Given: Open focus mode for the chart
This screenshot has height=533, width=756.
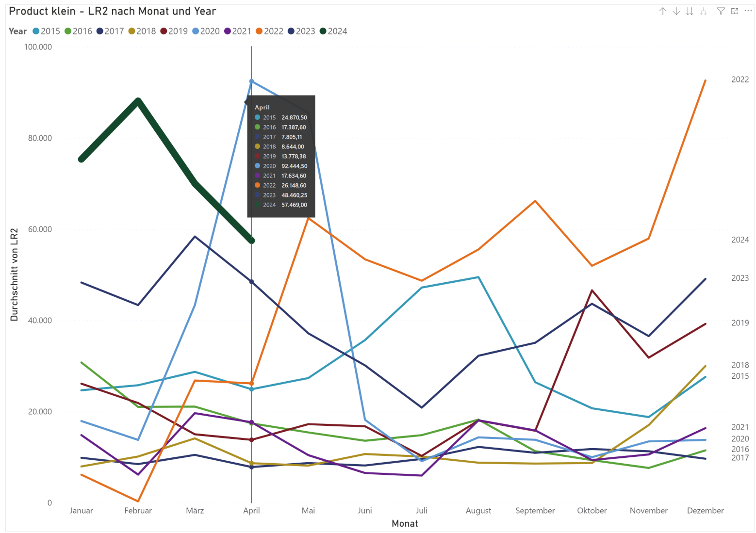Looking at the screenshot, I should (x=734, y=11).
